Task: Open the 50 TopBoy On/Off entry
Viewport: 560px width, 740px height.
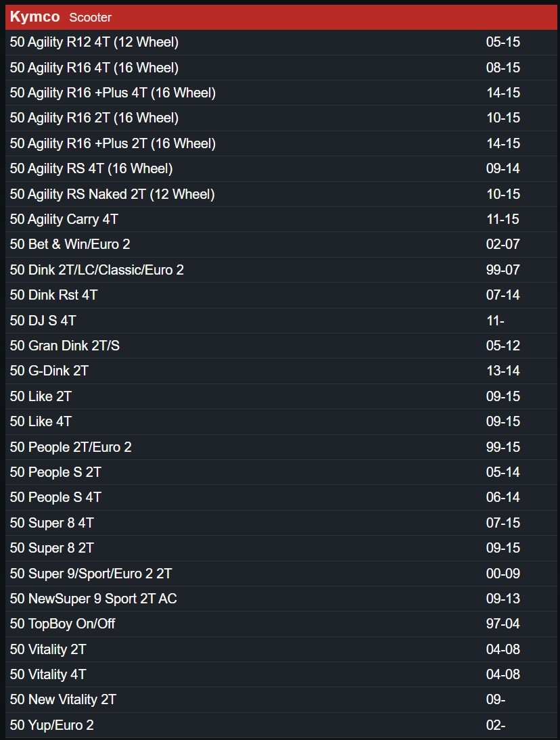Action: [281, 624]
